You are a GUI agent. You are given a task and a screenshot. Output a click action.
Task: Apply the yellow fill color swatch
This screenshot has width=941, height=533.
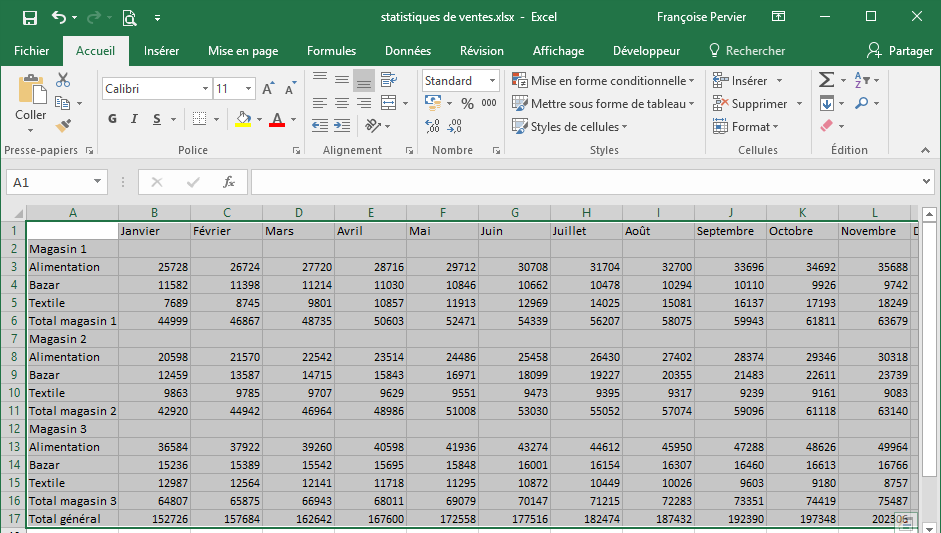tap(243, 120)
